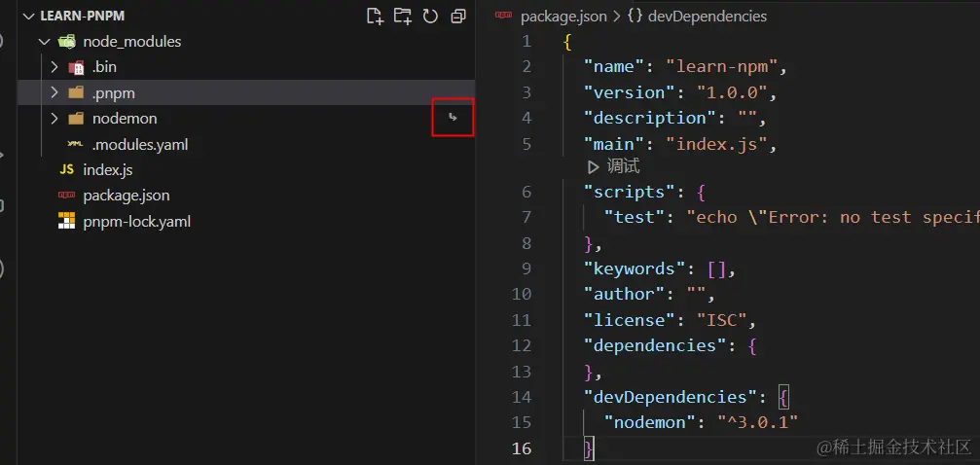Click the "name" key on line 2
Image resolution: width=980 pixels, height=465 pixels.
[x=614, y=67]
